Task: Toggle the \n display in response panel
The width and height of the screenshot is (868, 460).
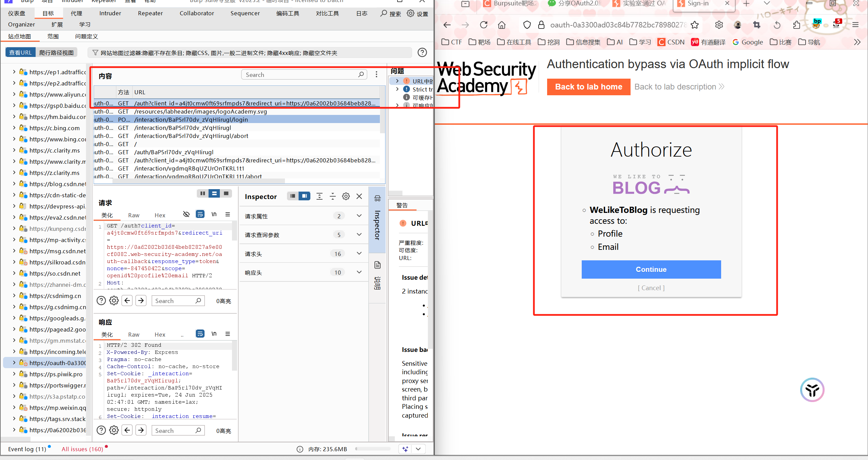Action: (x=214, y=334)
